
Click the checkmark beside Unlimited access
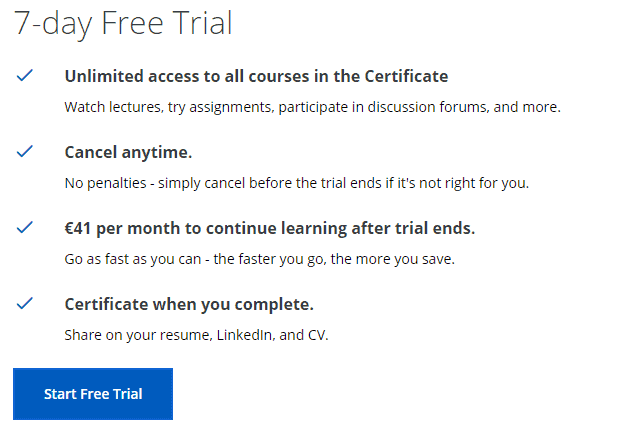25,76
